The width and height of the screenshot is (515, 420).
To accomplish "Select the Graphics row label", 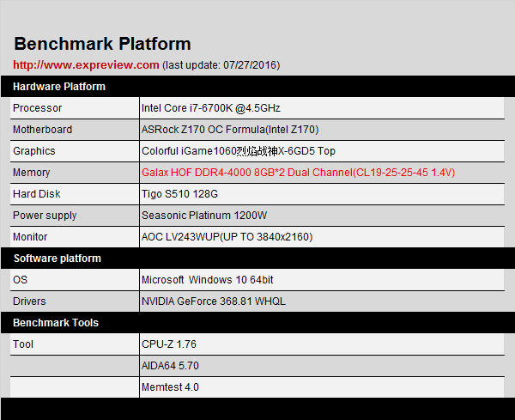I will coord(34,151).
